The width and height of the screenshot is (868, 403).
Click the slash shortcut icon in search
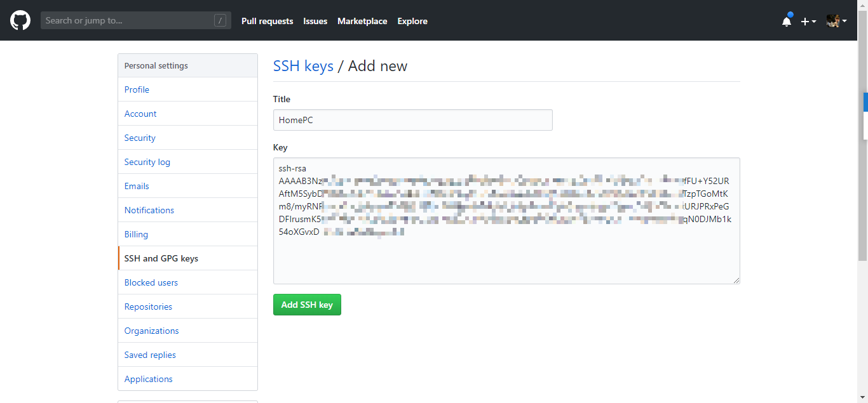(220, 21)
